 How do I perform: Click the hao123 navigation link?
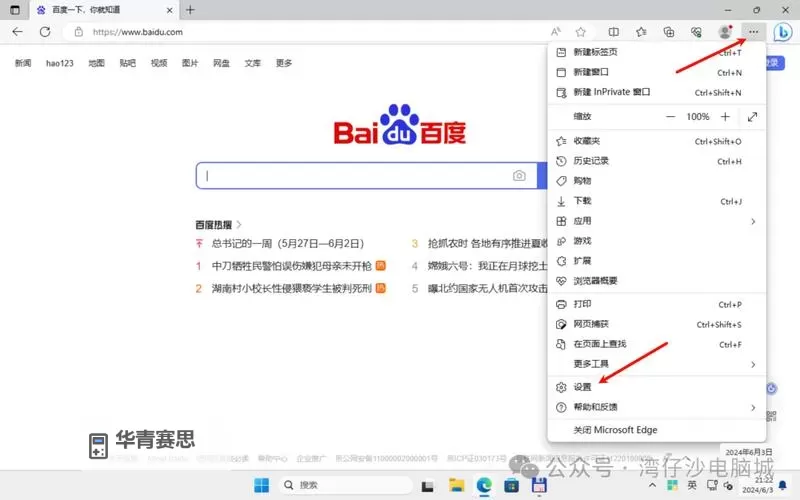click(60, 63)
